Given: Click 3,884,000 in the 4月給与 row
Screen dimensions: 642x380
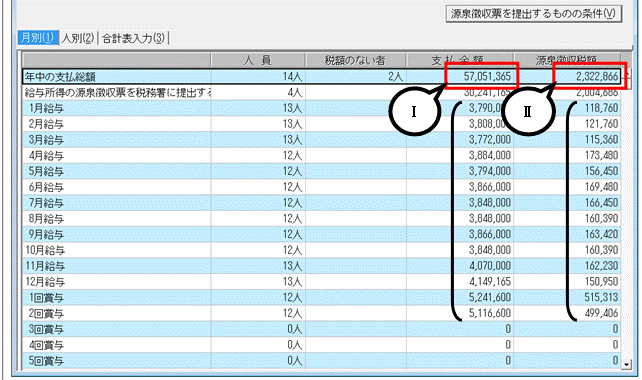Looking at the screenshot, I should coord(490,155).
